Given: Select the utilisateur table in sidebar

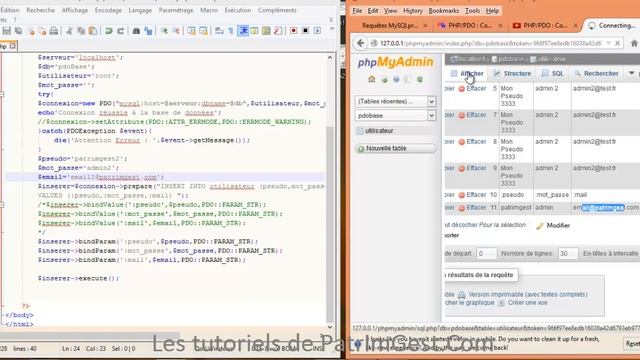Looking at the screenshot, I should point(379,131).
